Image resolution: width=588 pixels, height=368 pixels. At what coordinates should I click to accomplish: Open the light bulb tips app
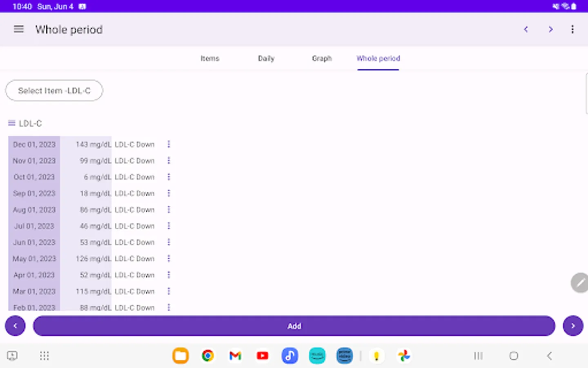[376, 356]
